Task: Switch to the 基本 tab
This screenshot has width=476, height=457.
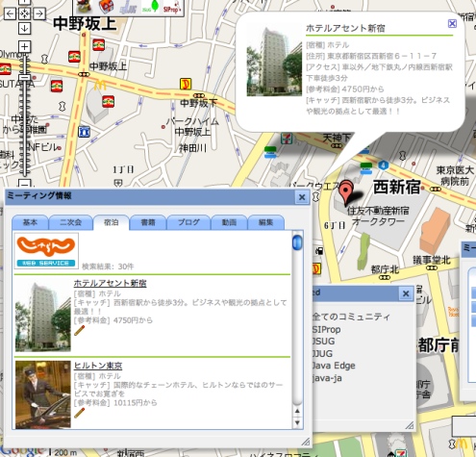Action: pos(30,222)
